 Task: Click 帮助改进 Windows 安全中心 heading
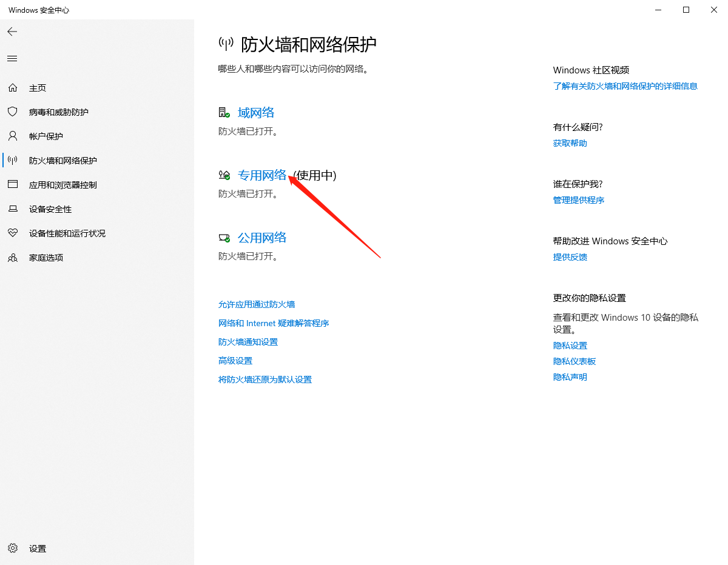click(x=610, y=241)
